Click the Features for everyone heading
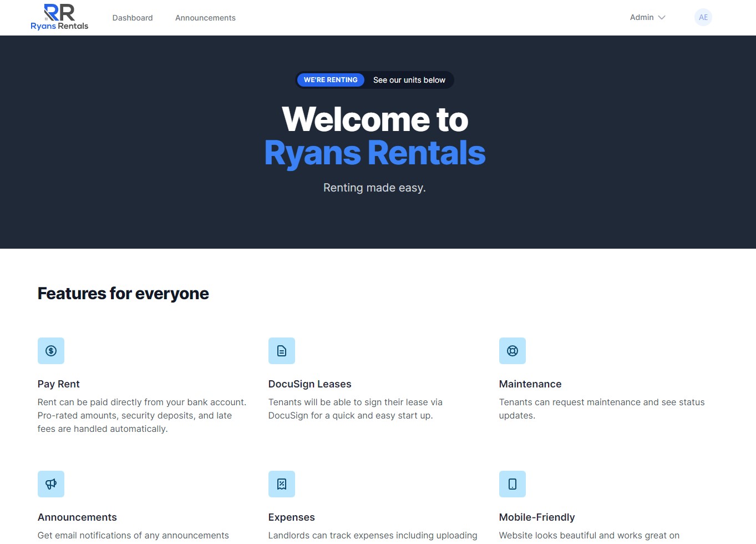The width and height of the screenshot is (756, 544). (x=123, y=293)
